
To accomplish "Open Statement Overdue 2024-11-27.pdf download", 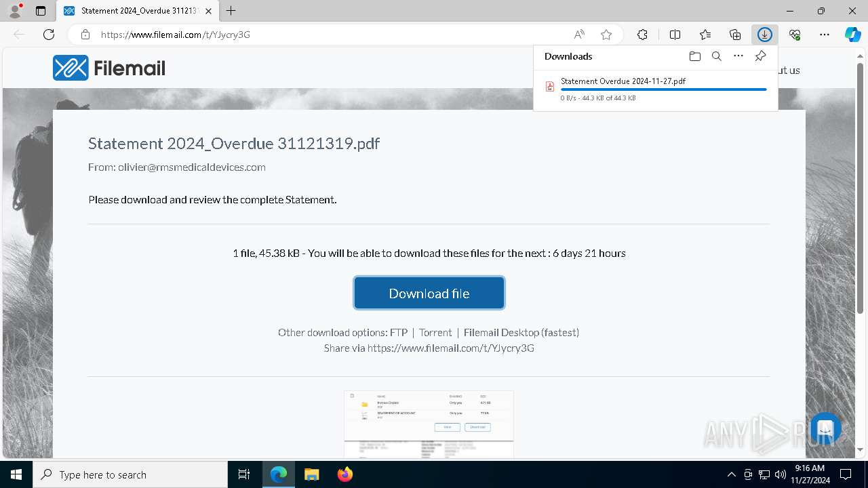I will tap(623, 81).
